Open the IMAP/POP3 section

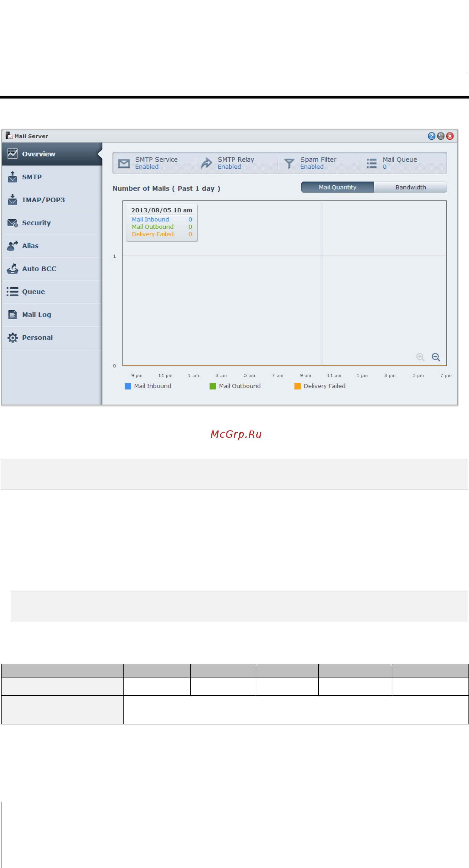click(x=52, y=200)
